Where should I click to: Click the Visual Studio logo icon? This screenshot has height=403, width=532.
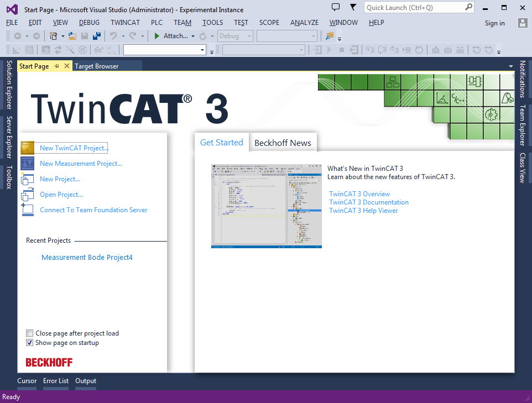click(x=12, y=9)
